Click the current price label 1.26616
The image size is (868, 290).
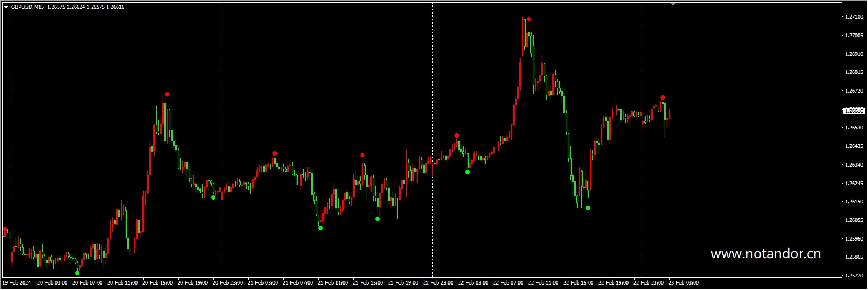[x=854, y=111]
